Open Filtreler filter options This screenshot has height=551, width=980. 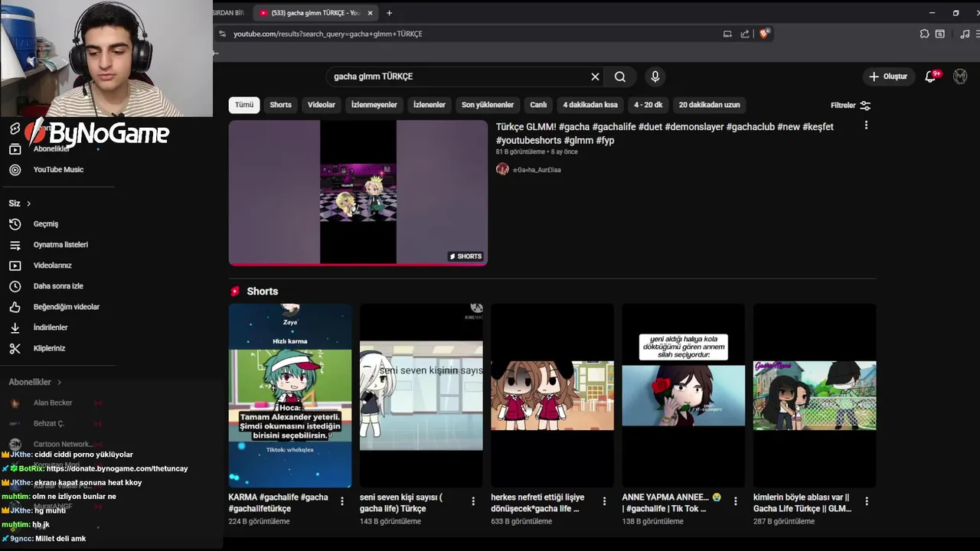point(851,106)
